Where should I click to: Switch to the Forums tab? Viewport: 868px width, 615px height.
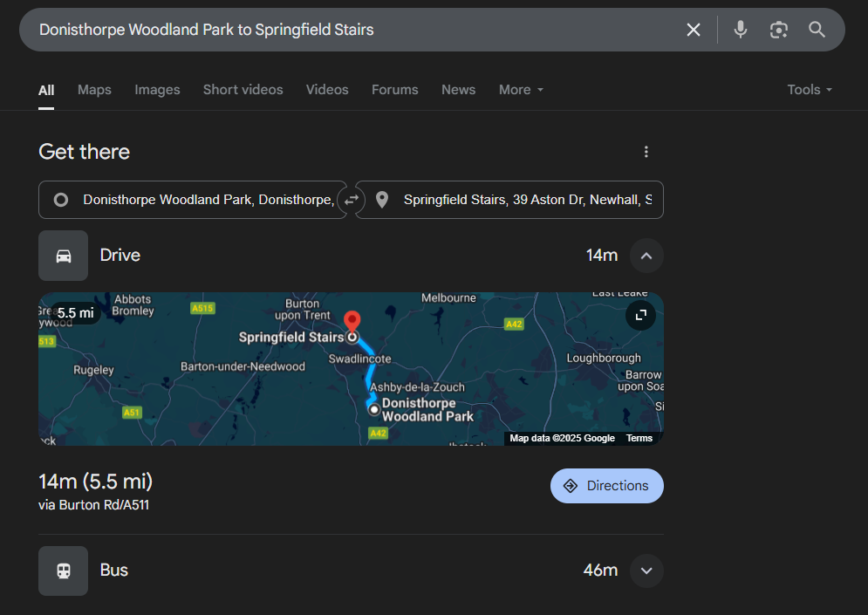point(394,90)
